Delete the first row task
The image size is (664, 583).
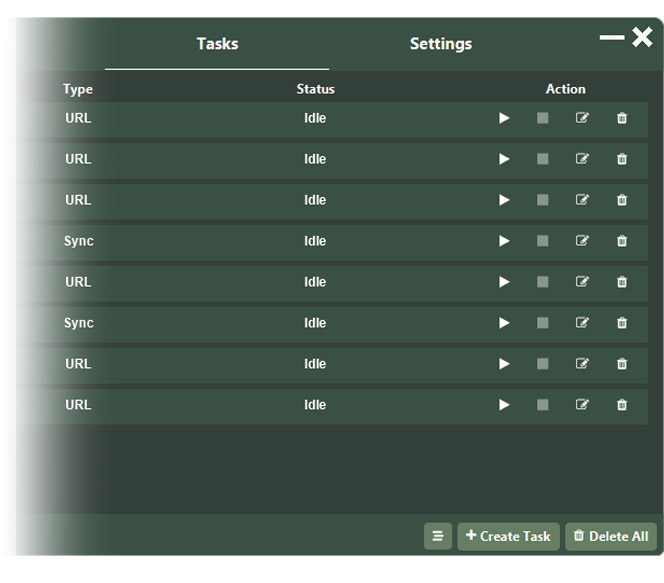622,118
